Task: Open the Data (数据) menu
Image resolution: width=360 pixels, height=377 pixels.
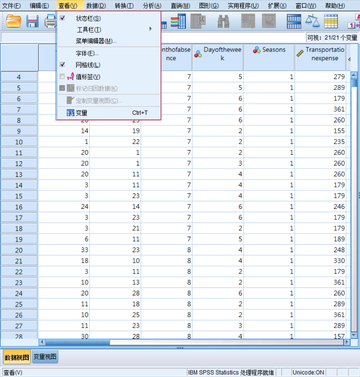Action: (96, 6)
